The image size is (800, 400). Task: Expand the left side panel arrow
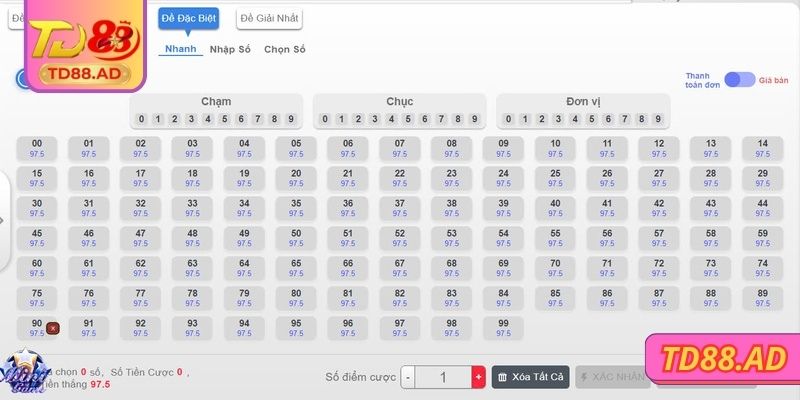[x=3, y=220]
